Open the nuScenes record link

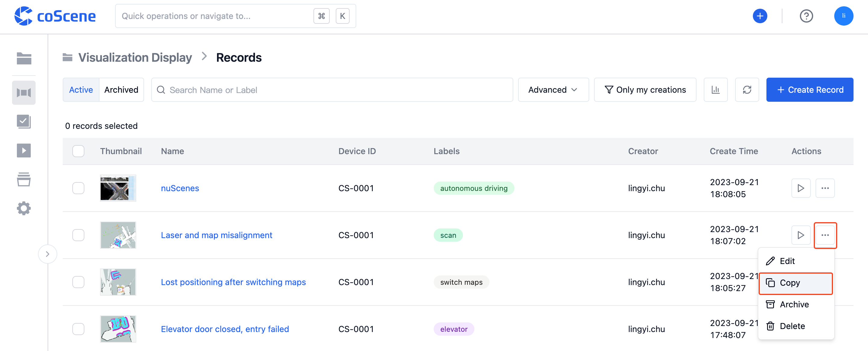click(179, 187)
